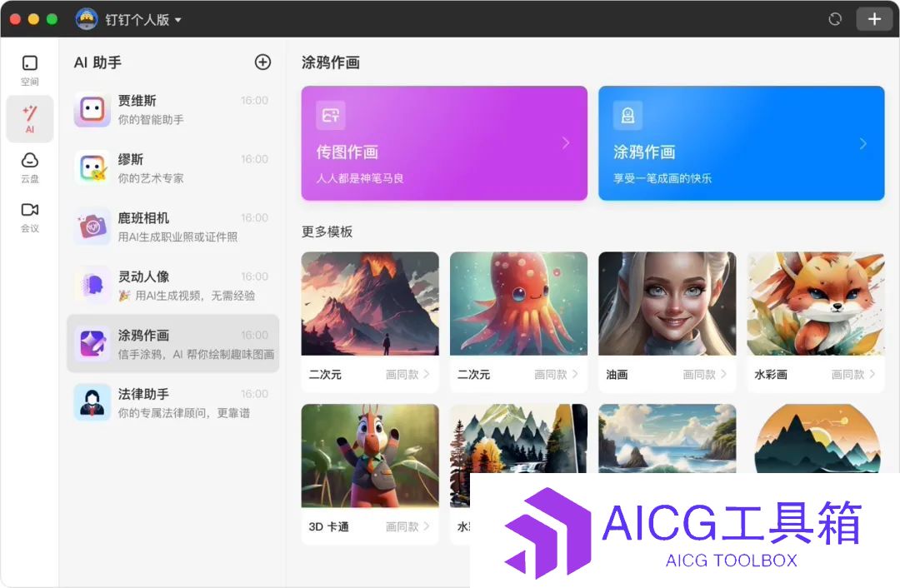Add a new AI 助手 with the circled plus

pos(262,62)
